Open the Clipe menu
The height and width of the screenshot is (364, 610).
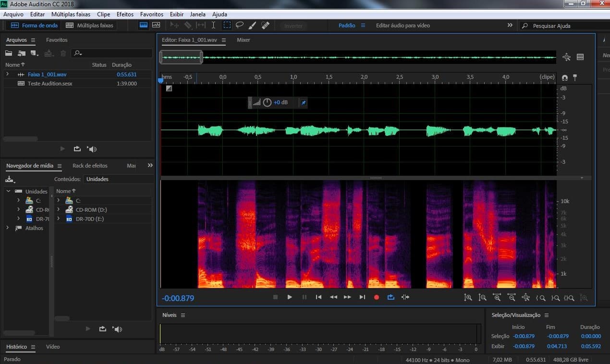[103, 14]
